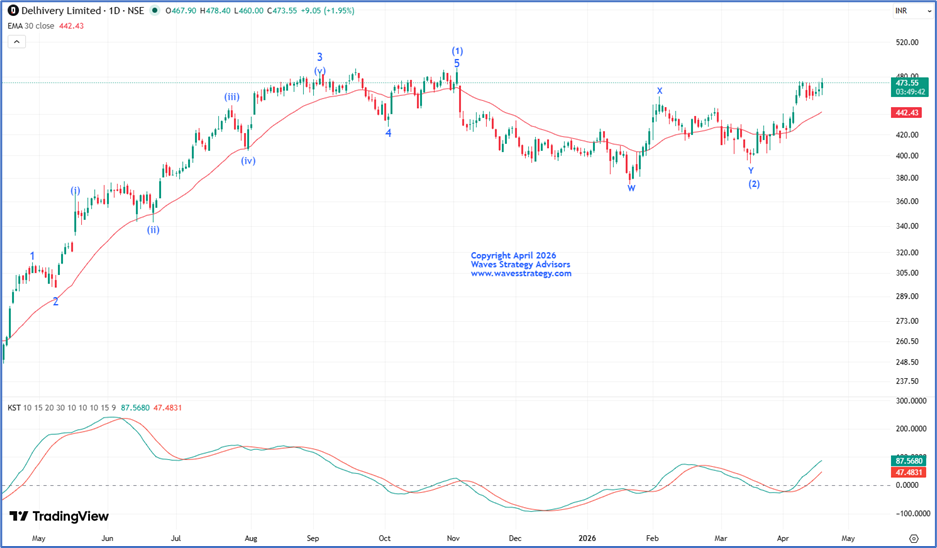937x548 pixels.
Task: Click the -100.0000 KST scale label
Action: coord(911,513)
